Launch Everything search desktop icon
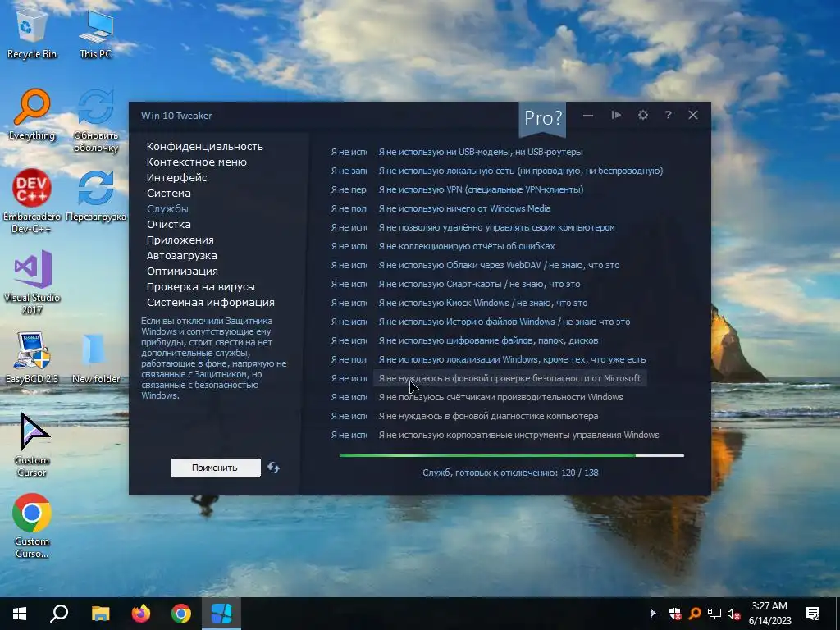This screenshot has height=630, width=840. pyautogui.click(x=32, y=115)
